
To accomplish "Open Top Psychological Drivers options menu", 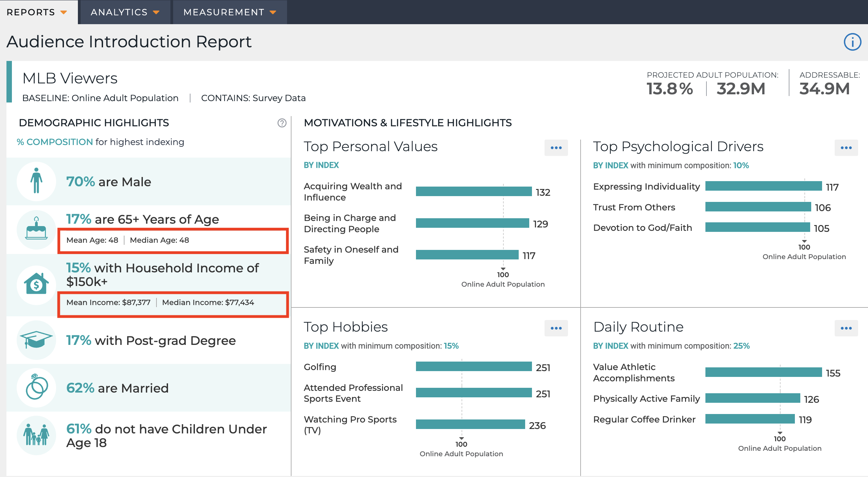I will [x=846, y=148].
